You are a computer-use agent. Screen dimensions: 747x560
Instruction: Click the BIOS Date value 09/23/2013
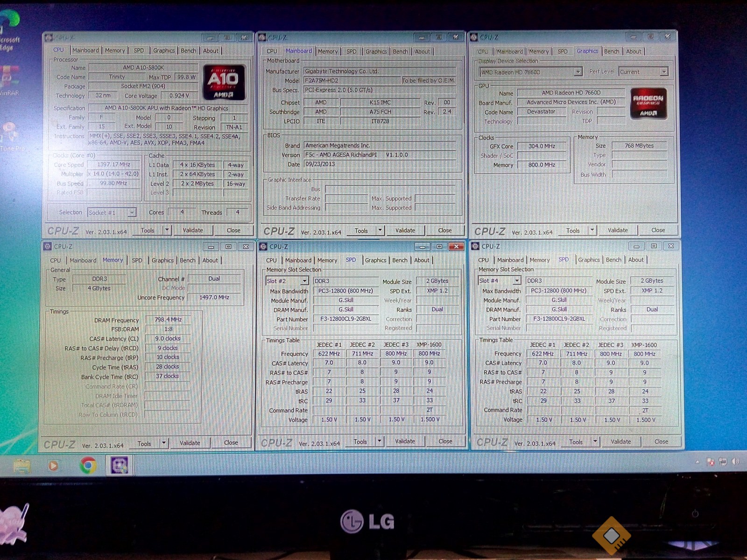pos(379,164)
